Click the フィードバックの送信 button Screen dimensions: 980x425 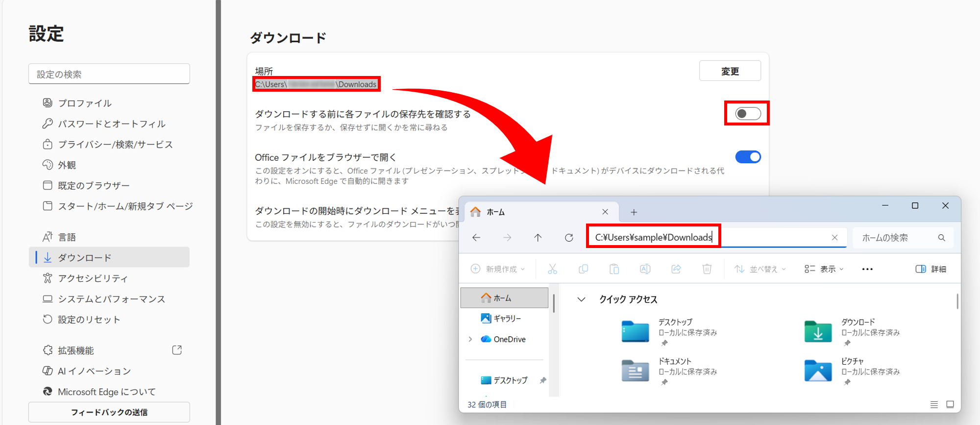coord(109,412)
